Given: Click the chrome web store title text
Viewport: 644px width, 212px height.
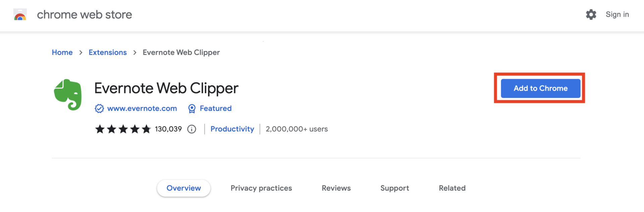Looking at the screenshot, I should (x=84, y=15).
